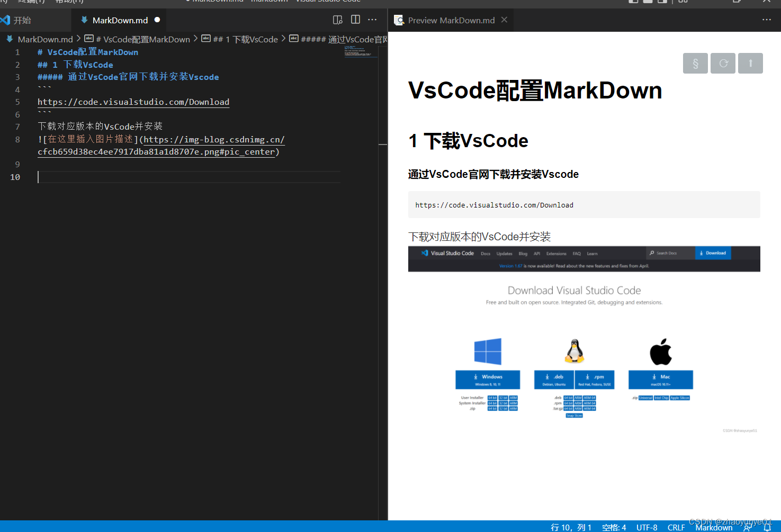Change encoding UTF-8 in status bar
This screenshot has height=532, width=781.
click(x=647, y=527)
